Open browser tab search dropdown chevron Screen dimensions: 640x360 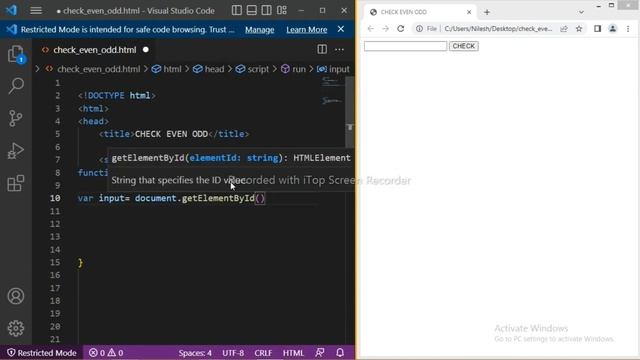tap(581, 12)
